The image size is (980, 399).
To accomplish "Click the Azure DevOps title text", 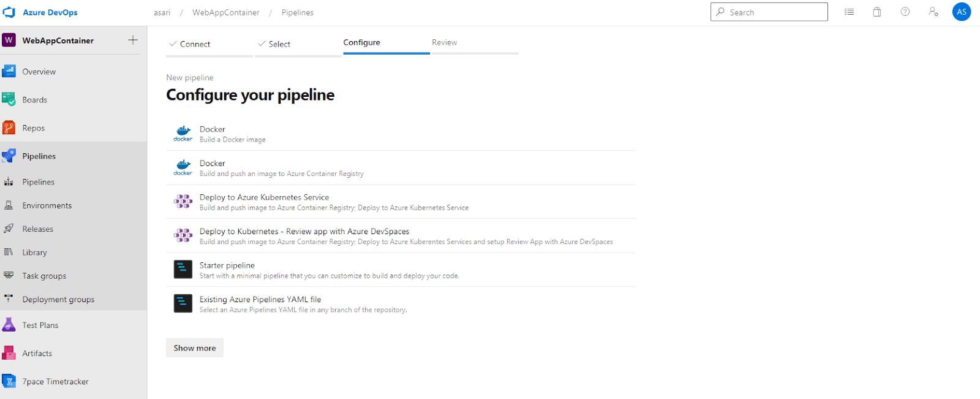I will tap(50, 12).
